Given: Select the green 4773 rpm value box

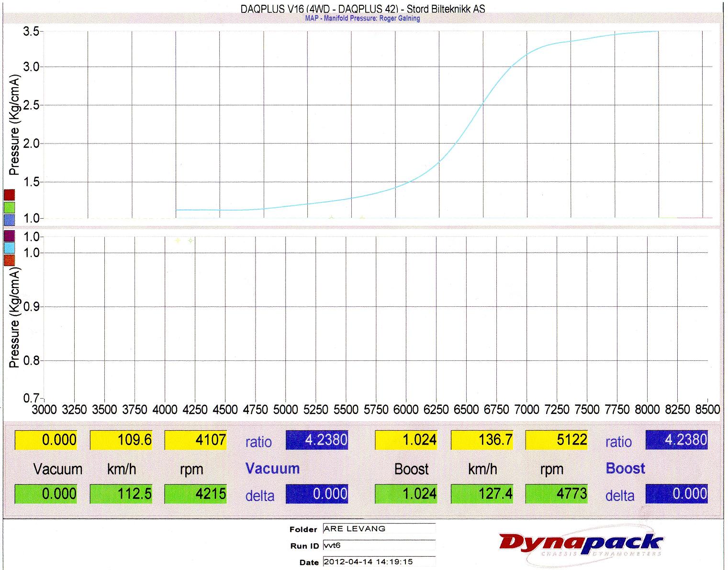Looking at the screenshot, I should 556,494.
